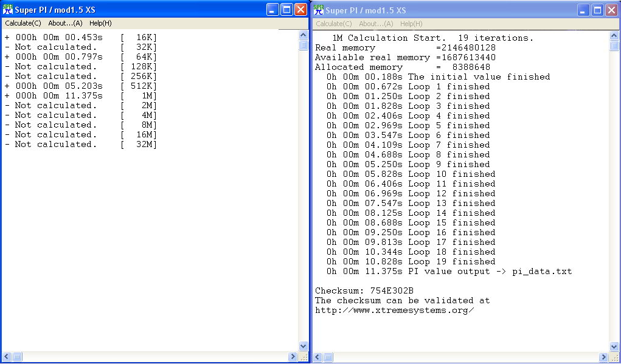Select the 16K result row '00.453s'

tap(81, 37)
